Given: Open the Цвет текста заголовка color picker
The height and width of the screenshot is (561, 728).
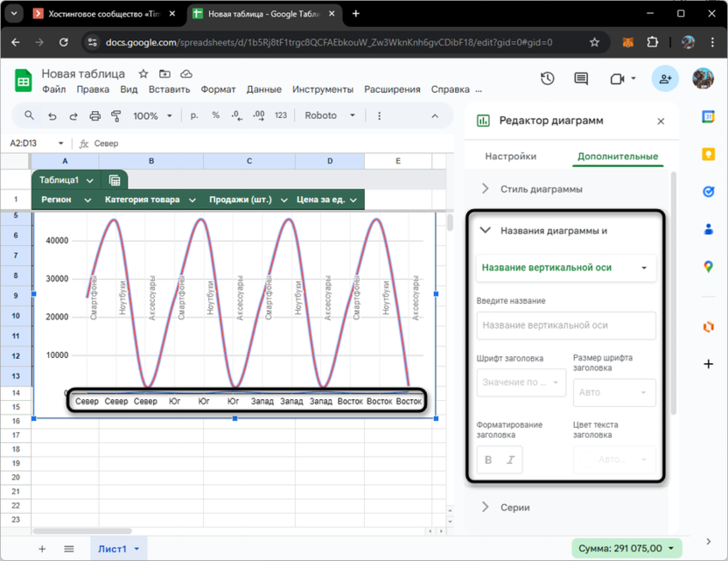Looking at the screenshot, I should click(x=614, y=459).
